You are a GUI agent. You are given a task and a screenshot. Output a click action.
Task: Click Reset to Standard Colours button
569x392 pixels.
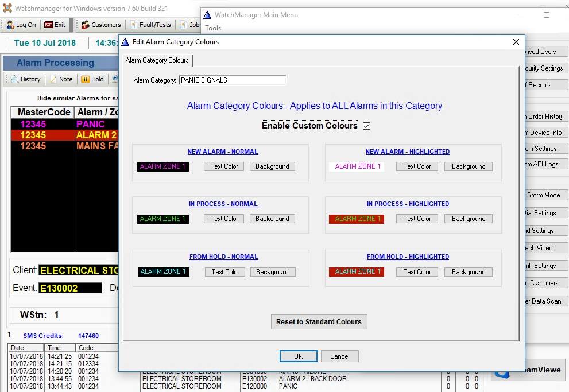point(319,321)
